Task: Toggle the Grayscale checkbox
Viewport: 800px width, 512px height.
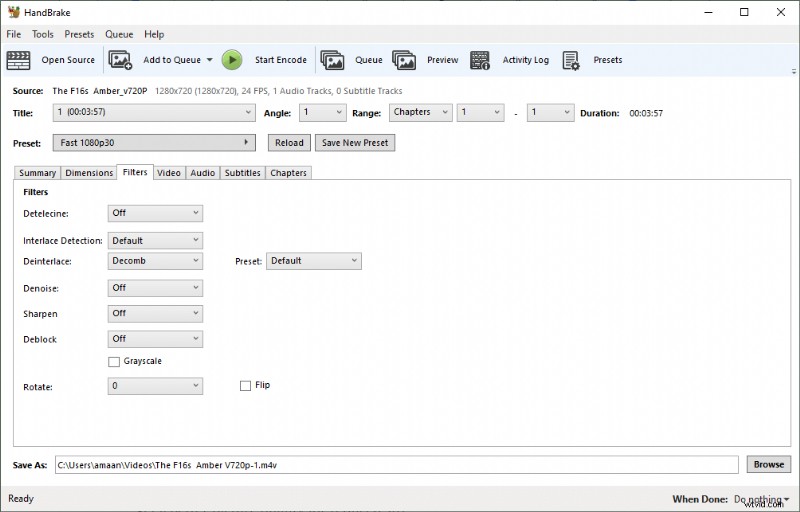Action: (x=114, y=362)
